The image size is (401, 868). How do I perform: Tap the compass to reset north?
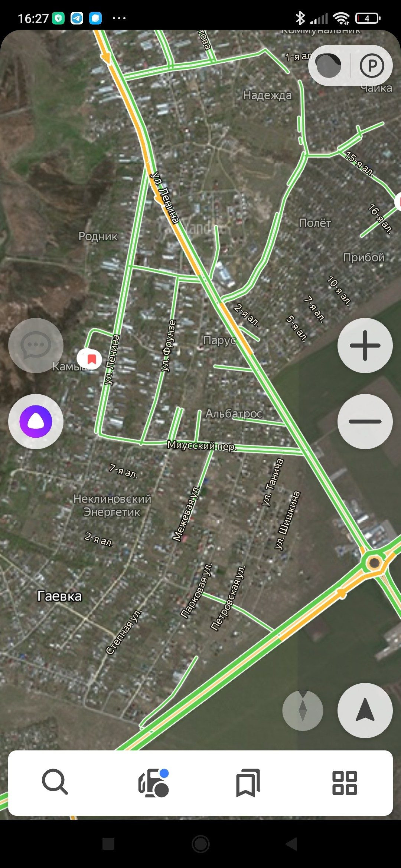tap(303, 710)
